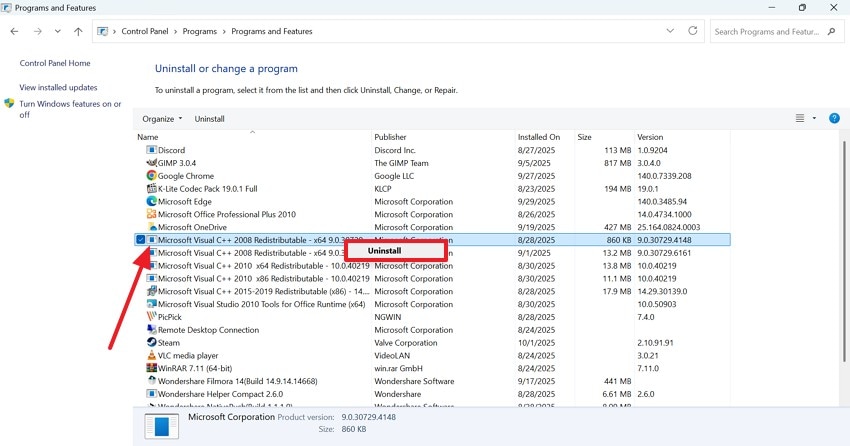
Task: Choose Uninstall from the context menu
Action: tap(396, 251)
